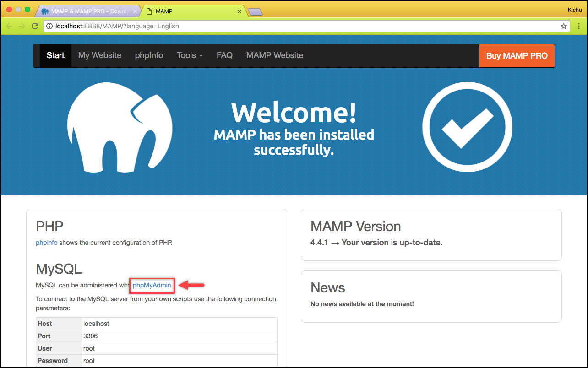Click the macOS green fullscreen button
Screen dimensions: 588x368
tap(27, 10)
